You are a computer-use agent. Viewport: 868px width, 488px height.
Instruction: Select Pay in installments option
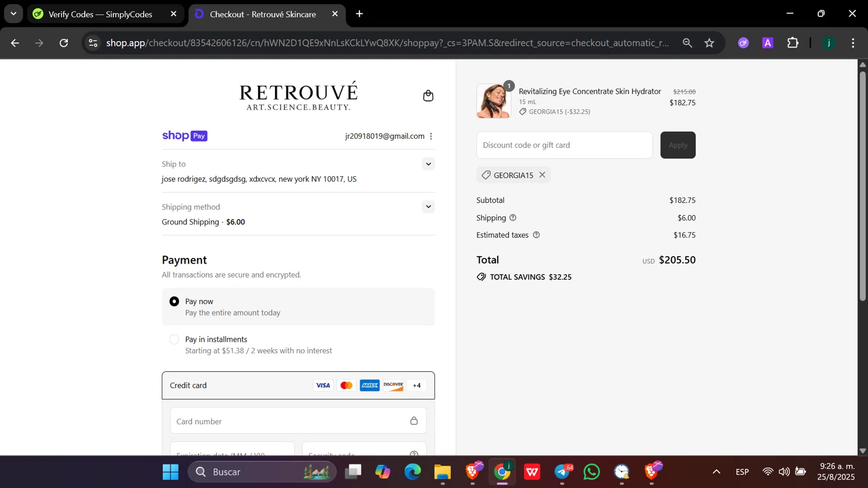(174, 339)
